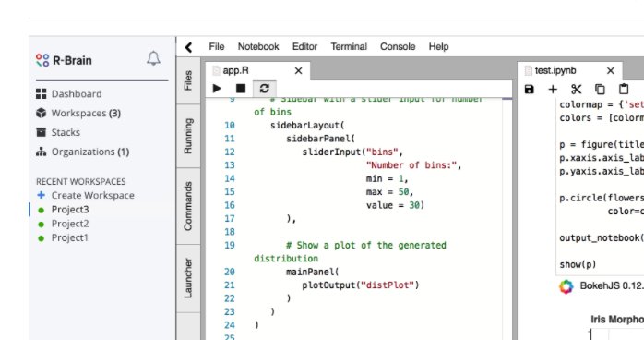
Task: Click the Dashboard grid icon
Action: pos(42,93)
